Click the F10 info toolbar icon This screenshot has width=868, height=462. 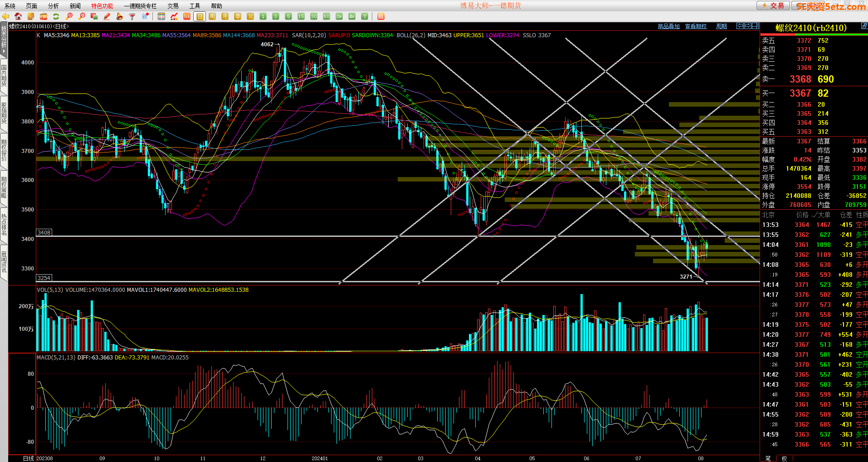coord(44,16)
